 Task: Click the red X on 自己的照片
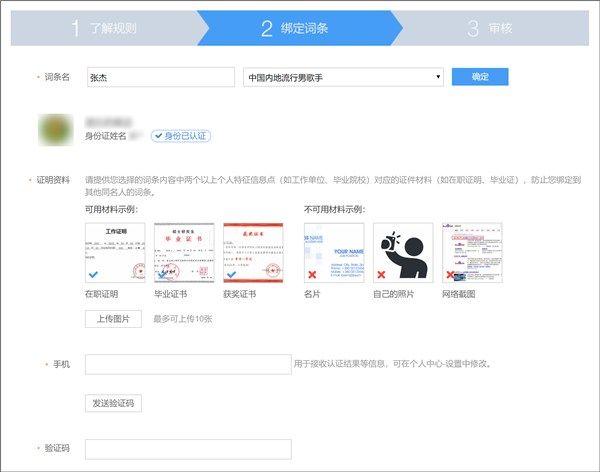[x=381, y=274]
